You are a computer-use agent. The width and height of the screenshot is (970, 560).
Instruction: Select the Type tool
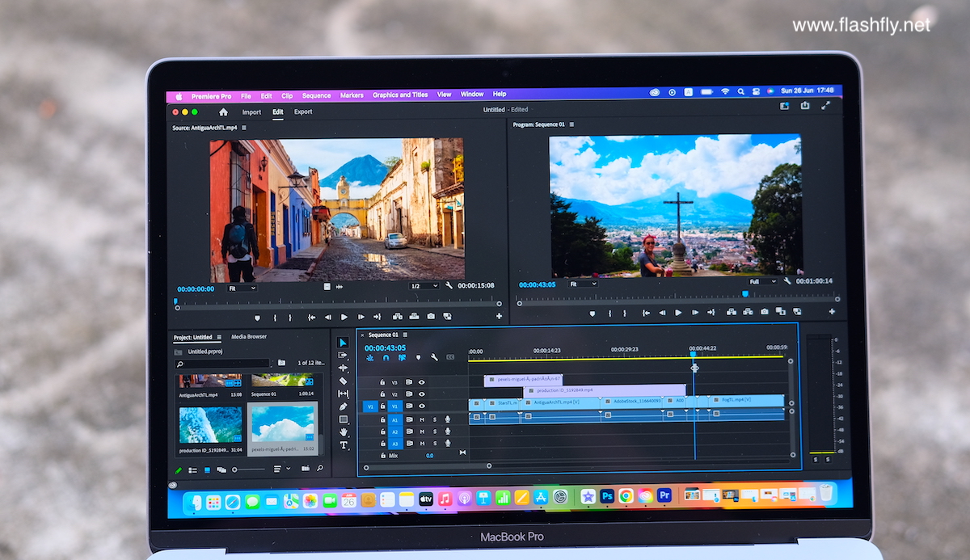344,445
